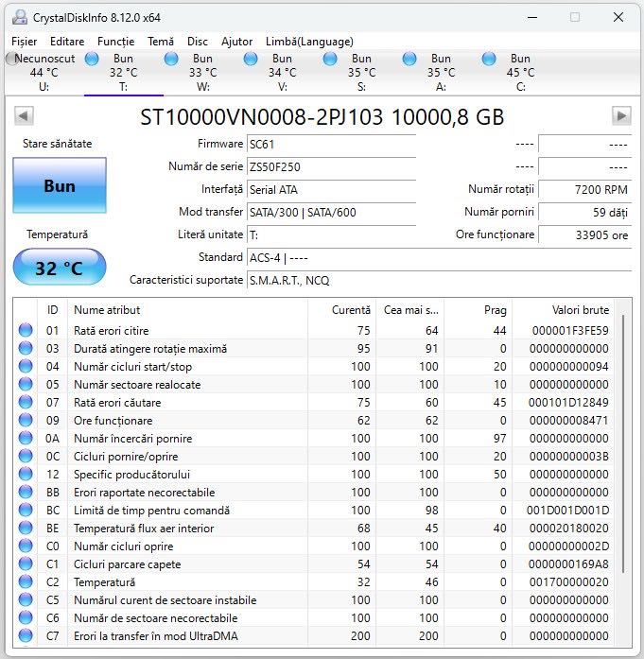Click status orb of attribute BC row

click(x=26, y=511)
